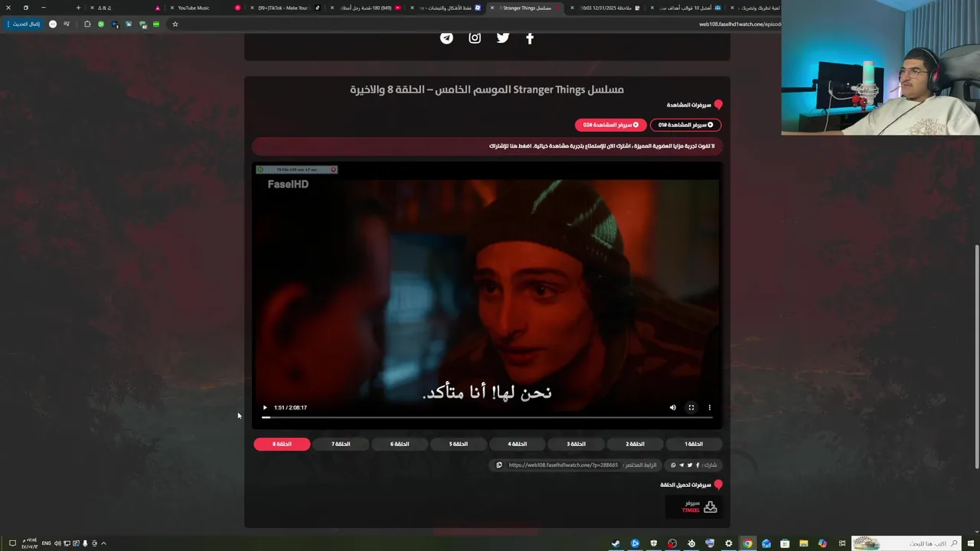Image resolution: width=980 pixels, height=551 pixels.
Task: Mute the video player volume
Action: click(673, 408)
